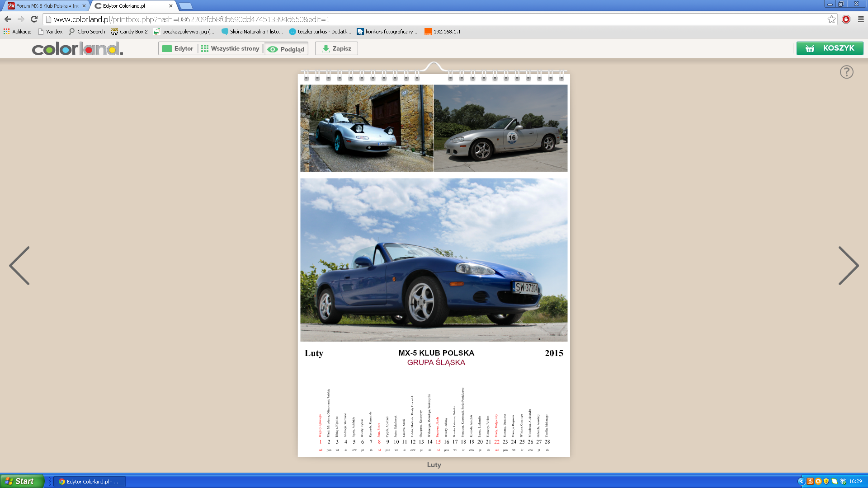Screen dimensions: 868x488
Task: Select the Podgląd preview mode
Action: tap(286, 49)
